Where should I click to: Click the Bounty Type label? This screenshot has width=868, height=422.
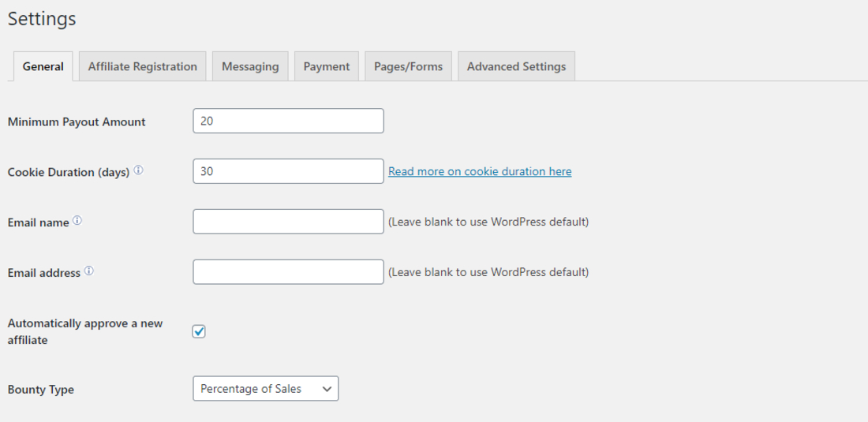click(x=41, y=390)
